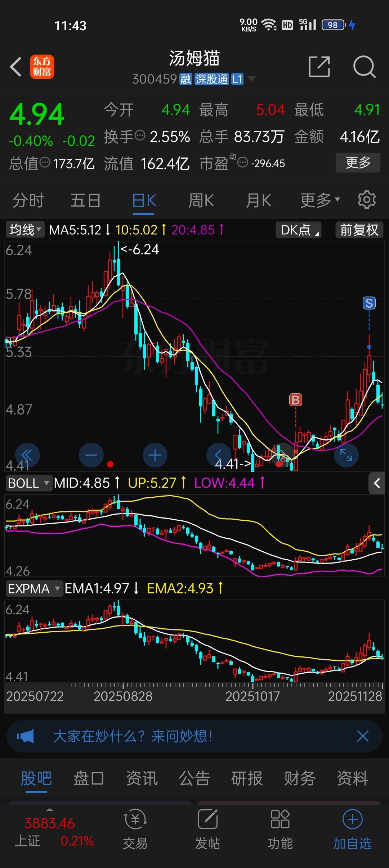Viewport: 389px width, 868px height.
Task: Tap the BOLL sub-chart area
Action: (x=194, y=535)
